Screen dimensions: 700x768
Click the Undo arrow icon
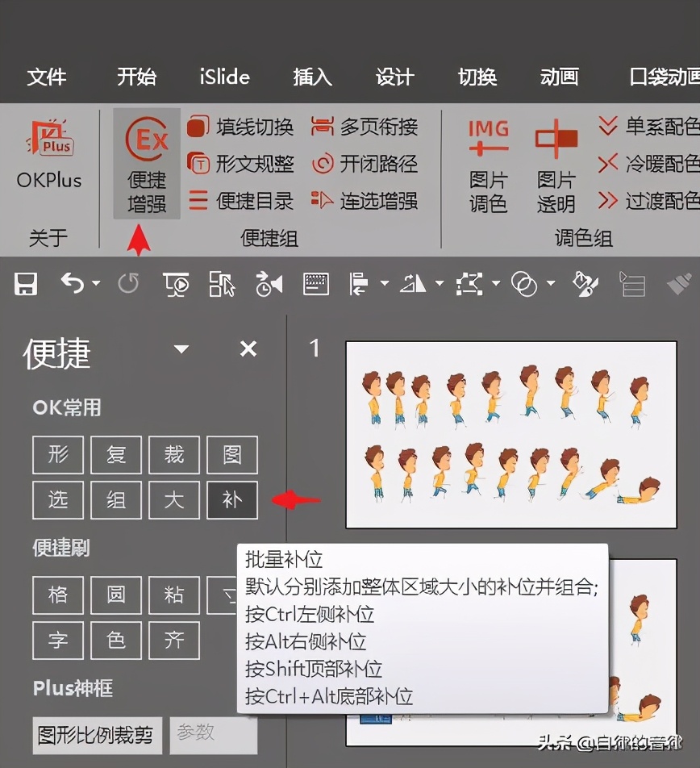tap(73, 284)
